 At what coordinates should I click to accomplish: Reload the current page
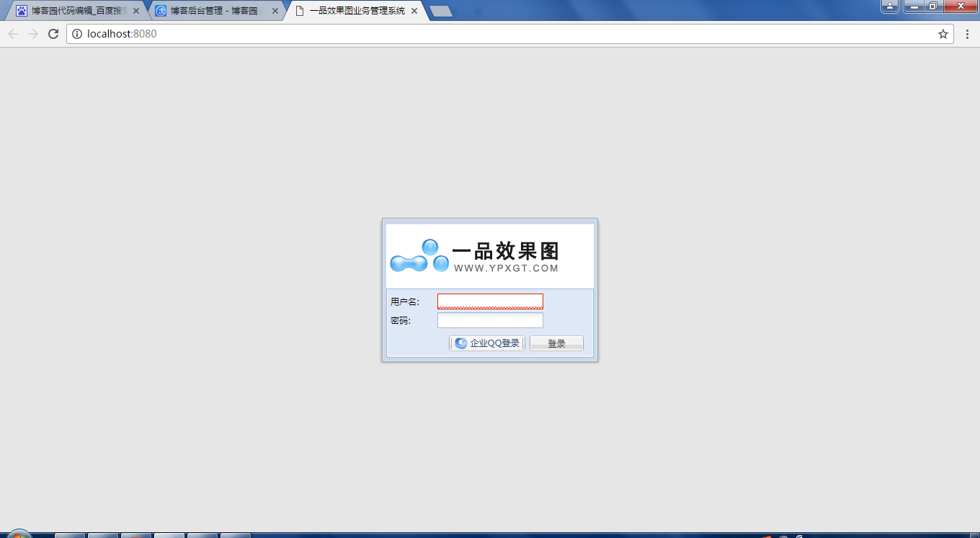click(53, 34)
